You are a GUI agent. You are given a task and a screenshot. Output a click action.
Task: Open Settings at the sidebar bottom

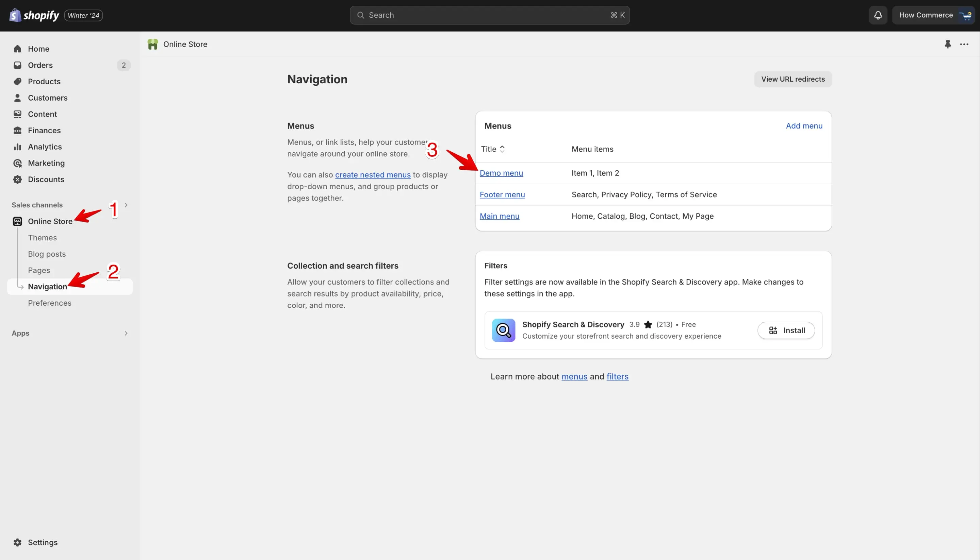click(43, 542)
